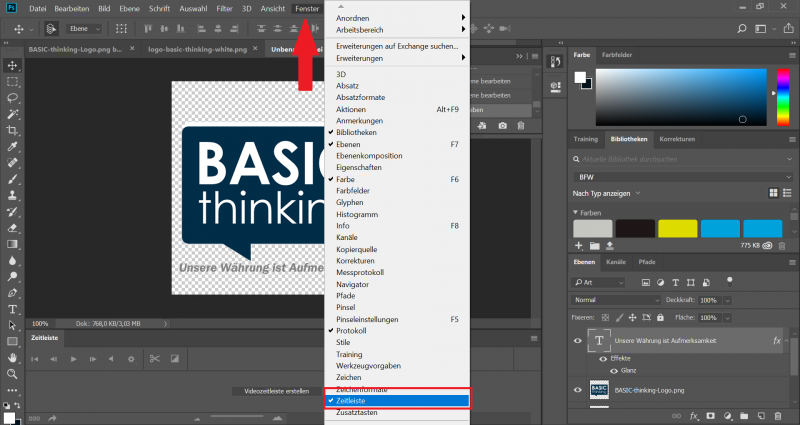Screen dimensions: 800x425
Task: Open the logo-basic-thinking-white.png document tab
Action: point(197,49)
